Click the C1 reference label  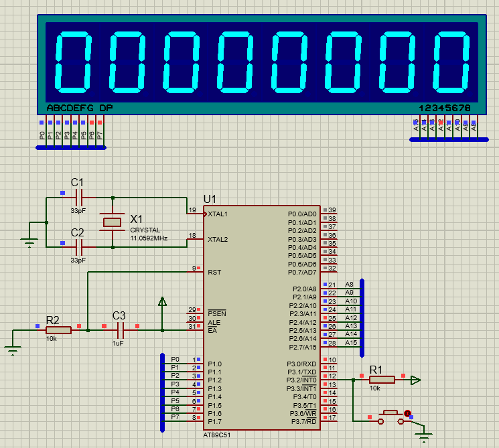click(77, 183)
